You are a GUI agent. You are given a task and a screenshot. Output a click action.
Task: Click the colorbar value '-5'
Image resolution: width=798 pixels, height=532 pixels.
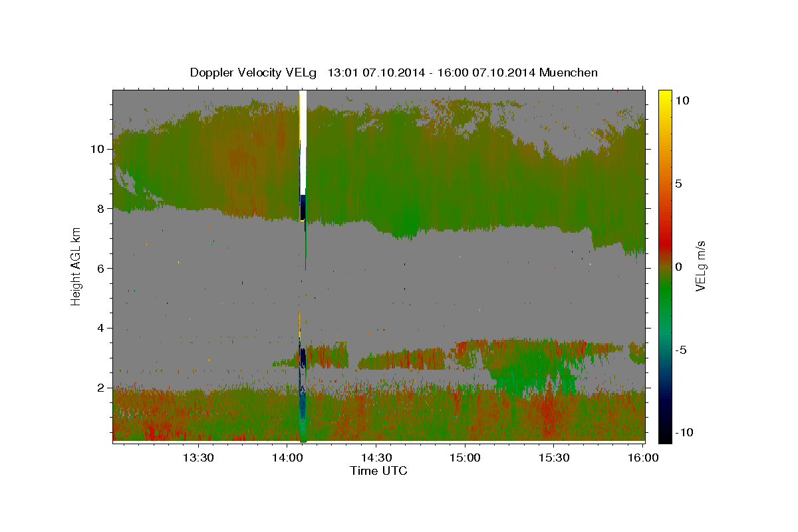[680, 350]
